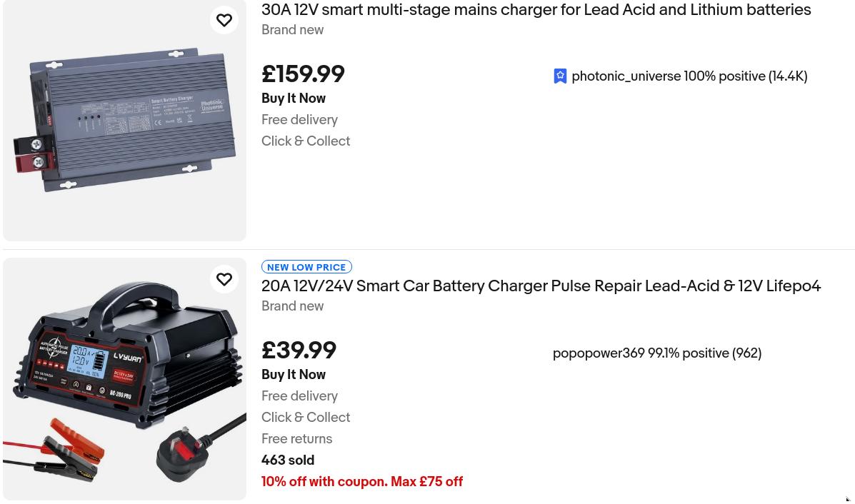The image size is (855, 504).
Task: Click the photonic_universe seller name
Action: click(626, 76)
